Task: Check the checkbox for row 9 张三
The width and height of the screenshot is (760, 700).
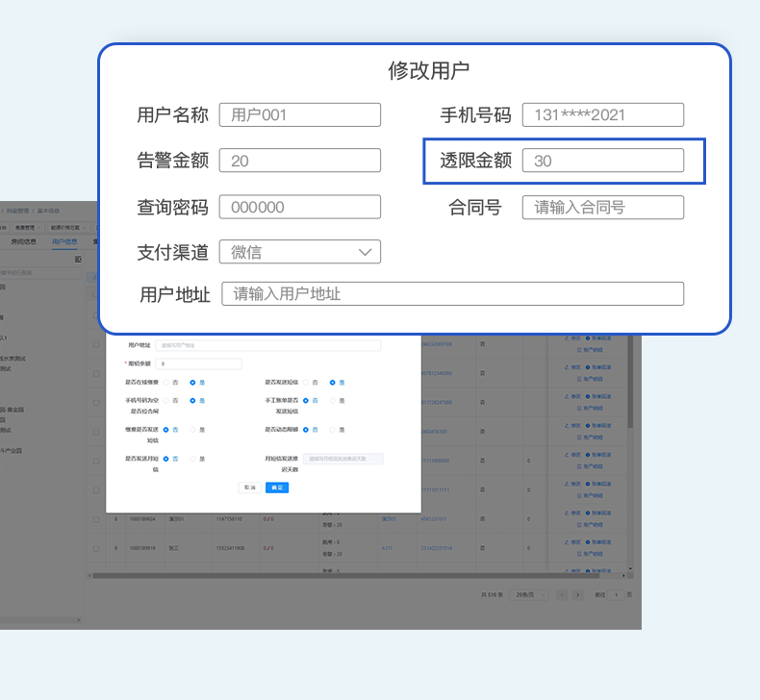Action: [95, 548]
